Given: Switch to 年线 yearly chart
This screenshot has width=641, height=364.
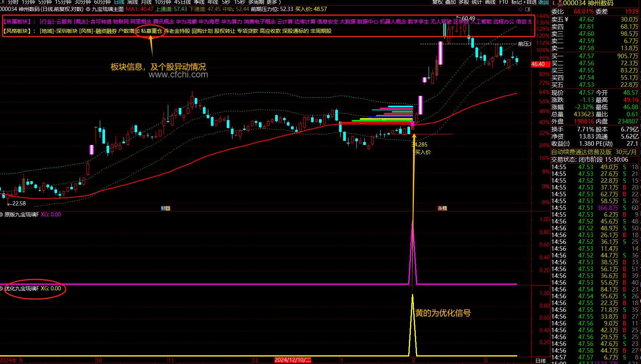Looking at the screenshot, I should click(x=213, y=2).
